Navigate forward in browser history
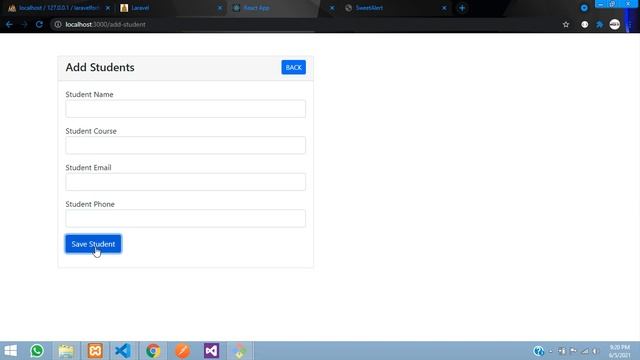Viewport: 640px width, 360px height. coord(24,24)
